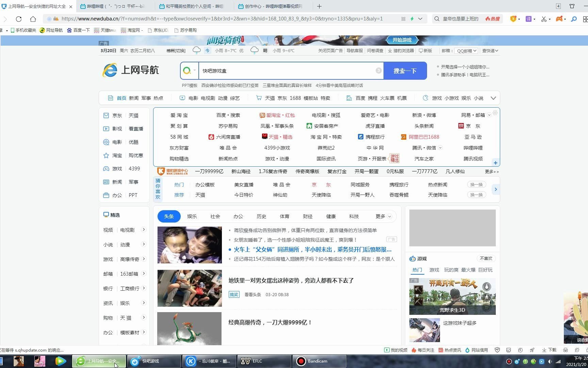Select the 玩的爽 game tab
Screen dimensions: 588x368
[451, 270]
